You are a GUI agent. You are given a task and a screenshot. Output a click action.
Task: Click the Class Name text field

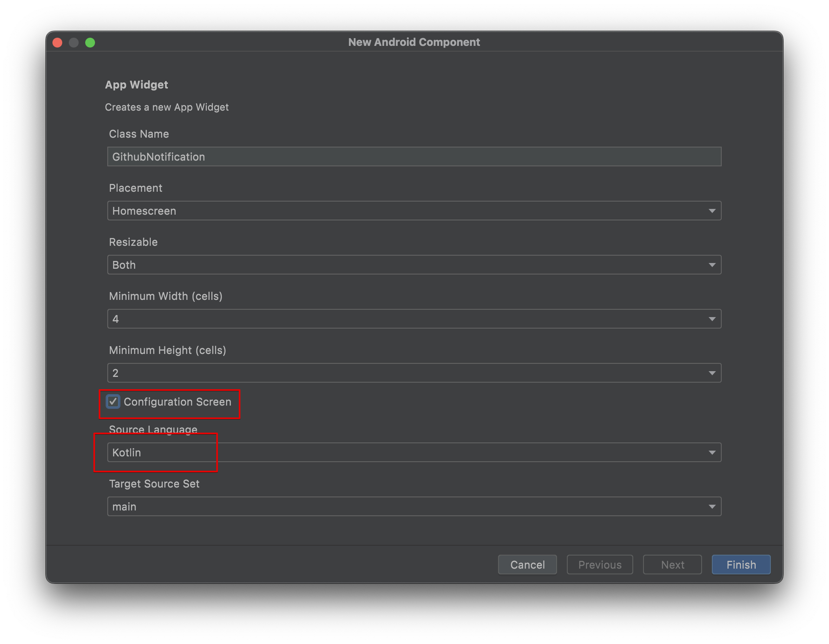click(414, 156)
